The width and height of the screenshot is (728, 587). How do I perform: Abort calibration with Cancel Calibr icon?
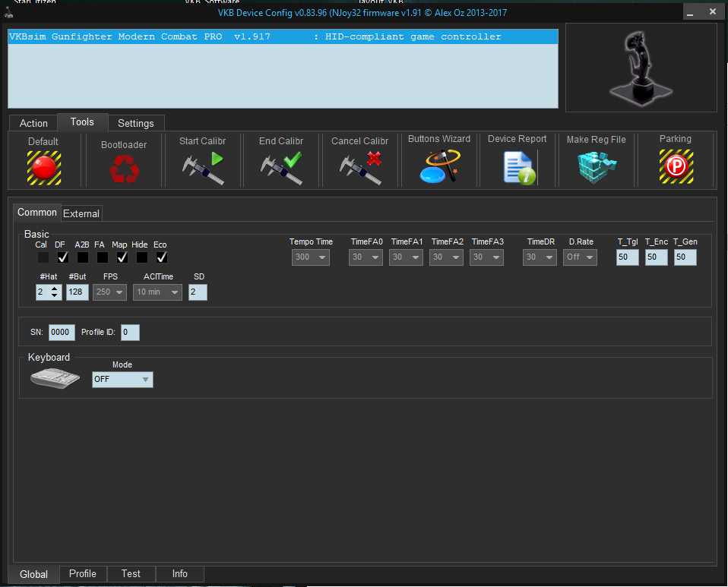click(x=360, y=168)
